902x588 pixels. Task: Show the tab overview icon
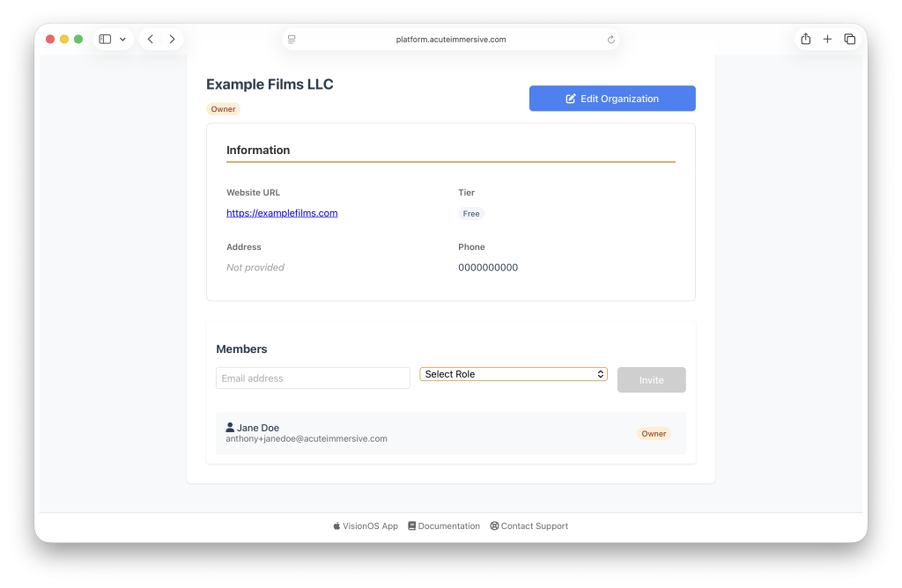coord(850,39)
